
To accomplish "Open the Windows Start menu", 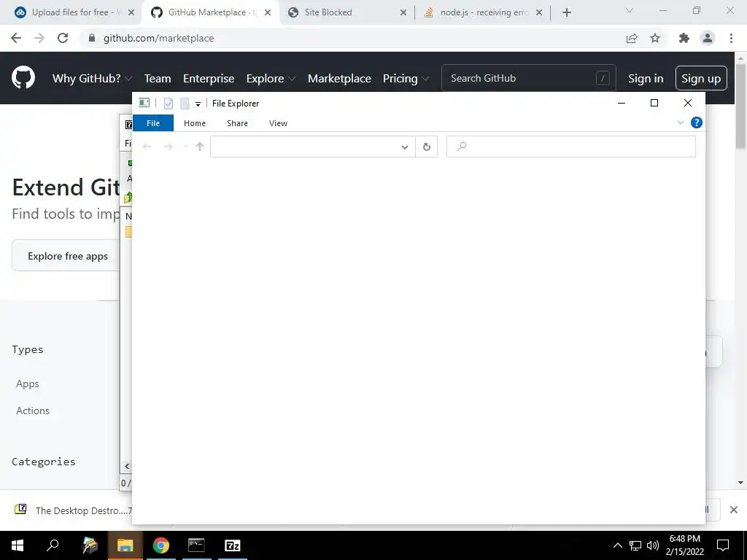I will (x=18, y=545).
